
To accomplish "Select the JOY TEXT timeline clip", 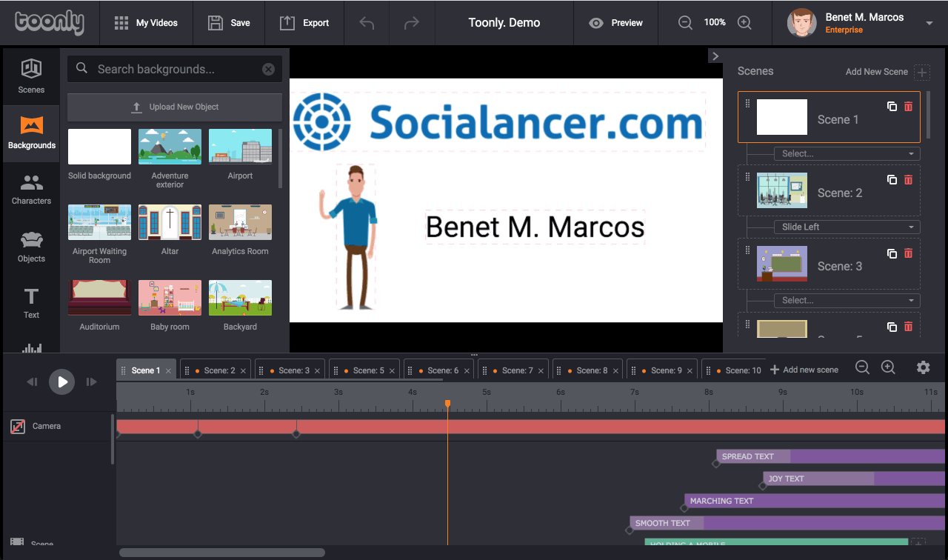I will (854, 479).
